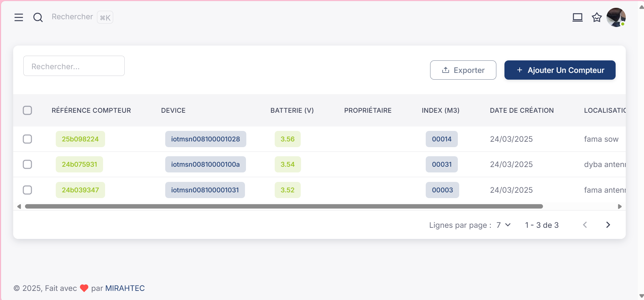Expand the Lignes par page dropdown
This screenshot has height=300, width=644.
[x=503, y=225]
